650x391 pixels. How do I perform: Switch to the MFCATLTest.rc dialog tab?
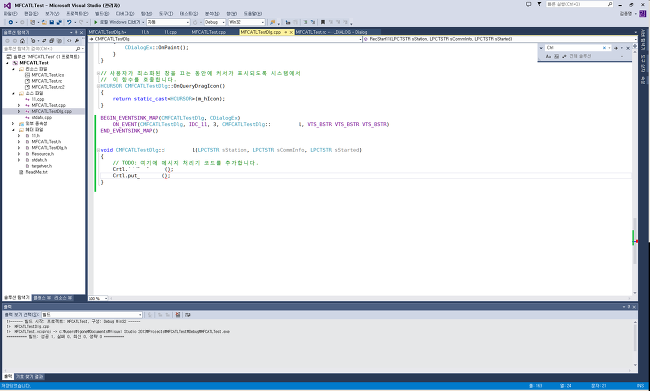tap(331, 32)
